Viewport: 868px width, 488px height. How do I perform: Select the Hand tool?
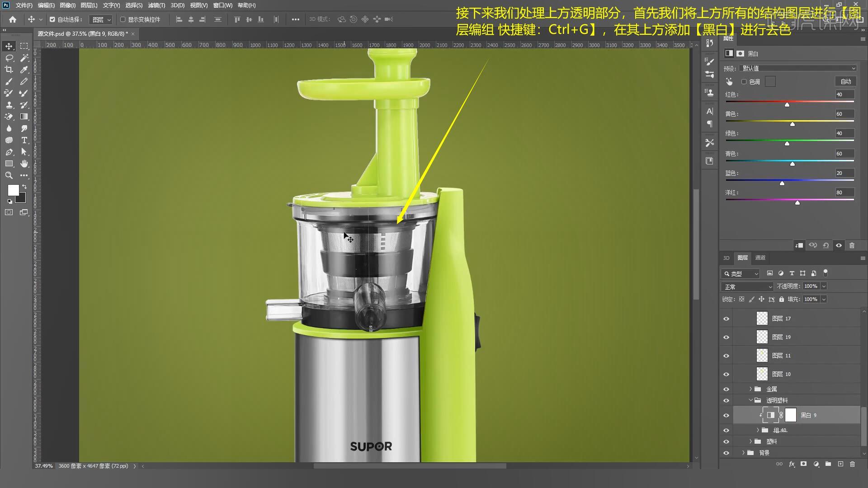[x=24, y=164]
